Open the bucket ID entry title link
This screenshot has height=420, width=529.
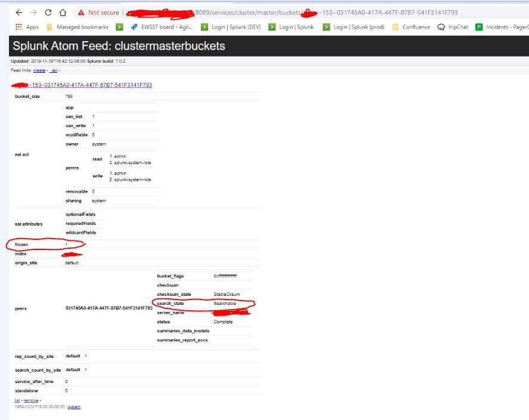click(82, 85)
